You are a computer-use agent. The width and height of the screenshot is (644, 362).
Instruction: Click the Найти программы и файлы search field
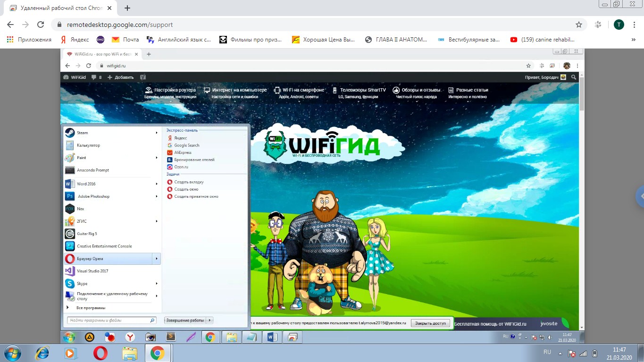click(112, 320)
